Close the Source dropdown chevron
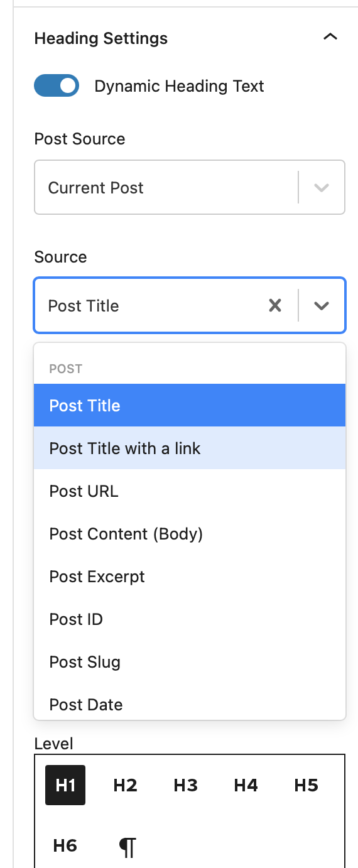This screenshot has width=358, height=868. click(x=322, y=306)
